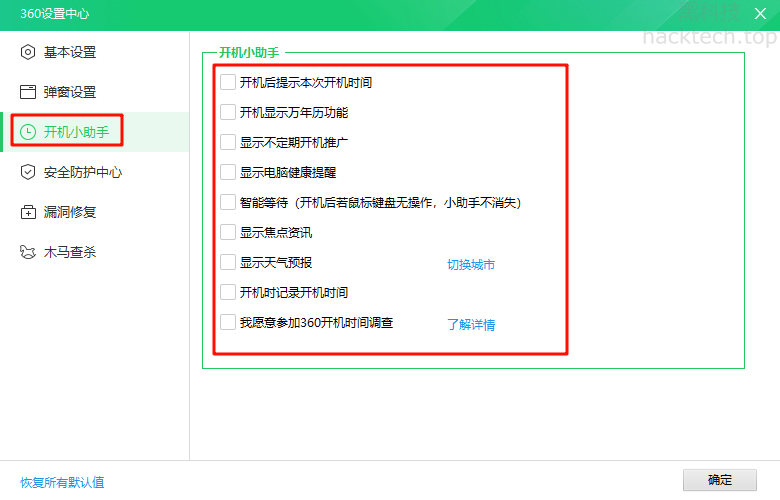780x500 pixels.
Task: Click 恢复所有默认值 to restore defaults
Action: [x=62, y=482]
